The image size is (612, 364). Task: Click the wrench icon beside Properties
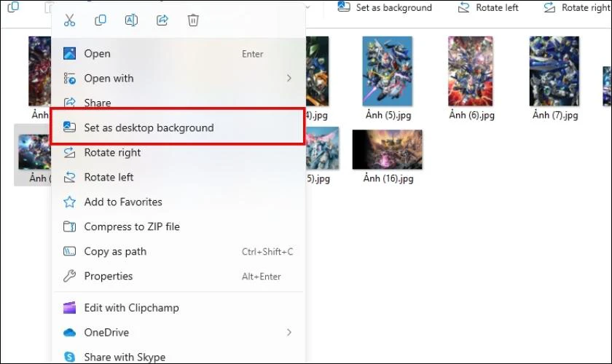click(69, 276)
